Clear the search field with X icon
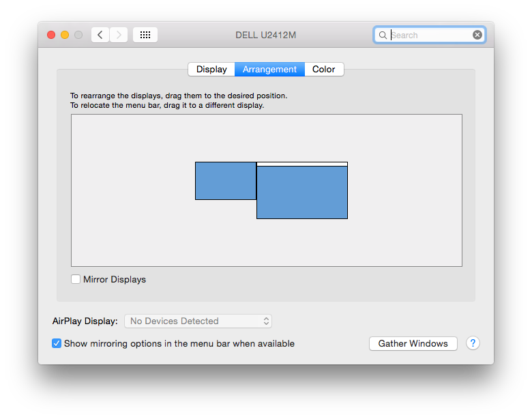 (477, 35)
